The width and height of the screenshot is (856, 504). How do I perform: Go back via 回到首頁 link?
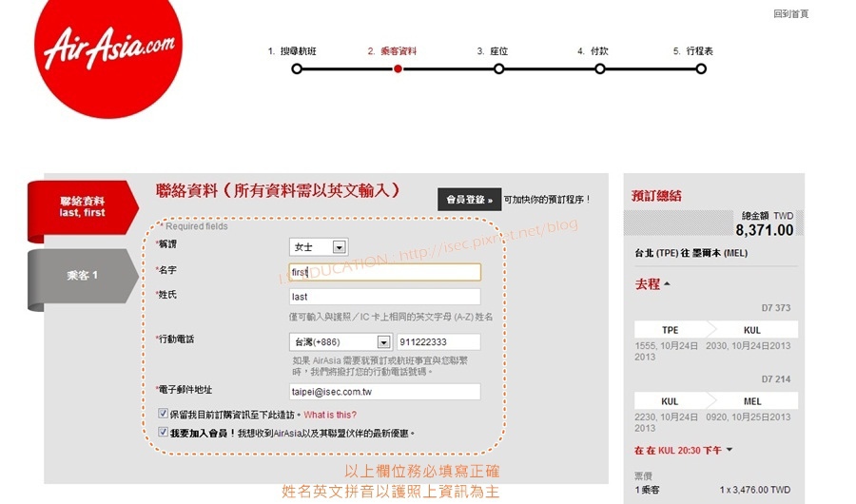(790, 13)
